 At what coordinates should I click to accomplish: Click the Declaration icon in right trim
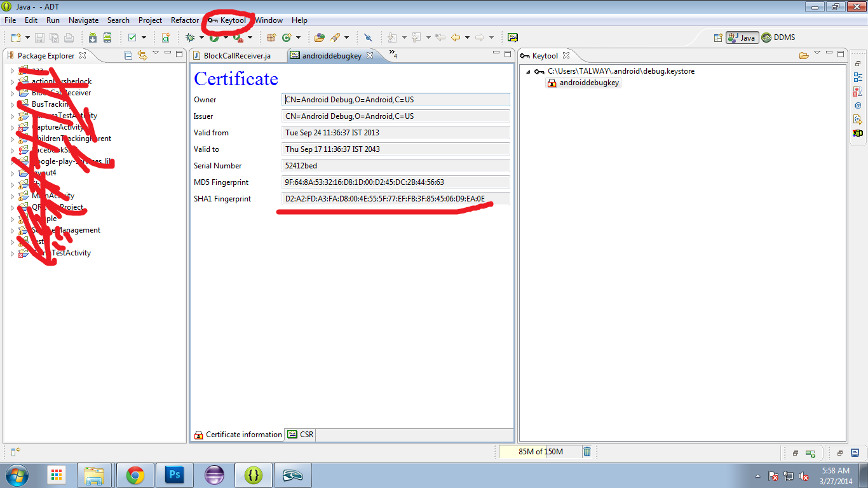858,119
